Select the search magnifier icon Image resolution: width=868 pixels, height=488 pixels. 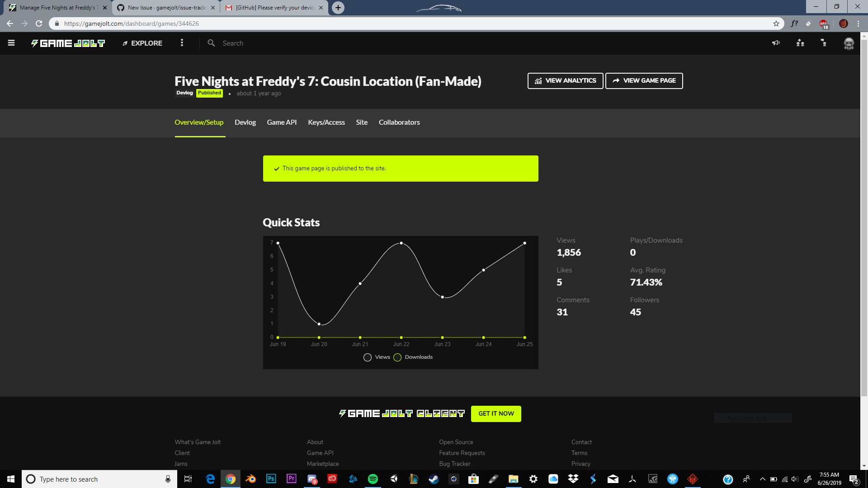point(211,42)
